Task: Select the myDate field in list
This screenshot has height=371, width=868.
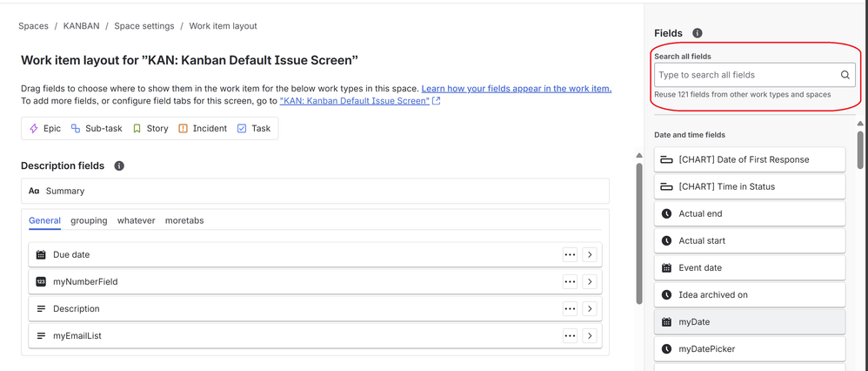Action: (x=749, y=322)
